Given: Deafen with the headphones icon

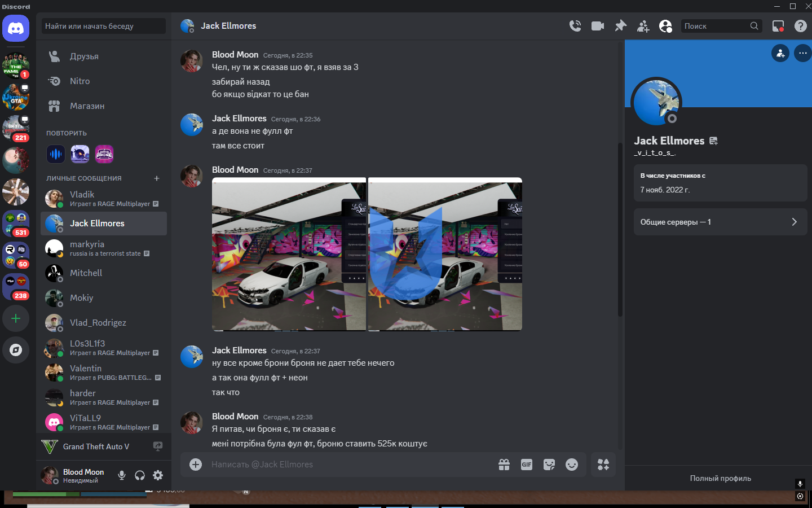Looking at the screenshot, I should [140, 475].
